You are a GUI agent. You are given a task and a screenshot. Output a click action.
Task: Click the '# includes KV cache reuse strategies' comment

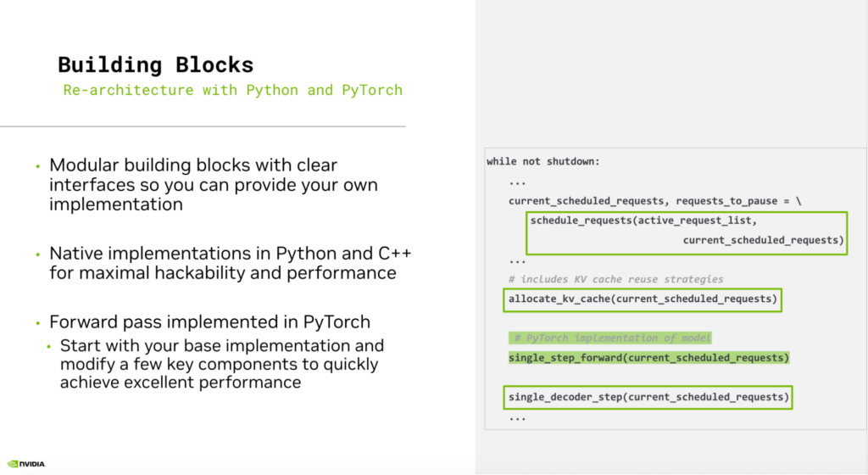click(x=615, y=279)
